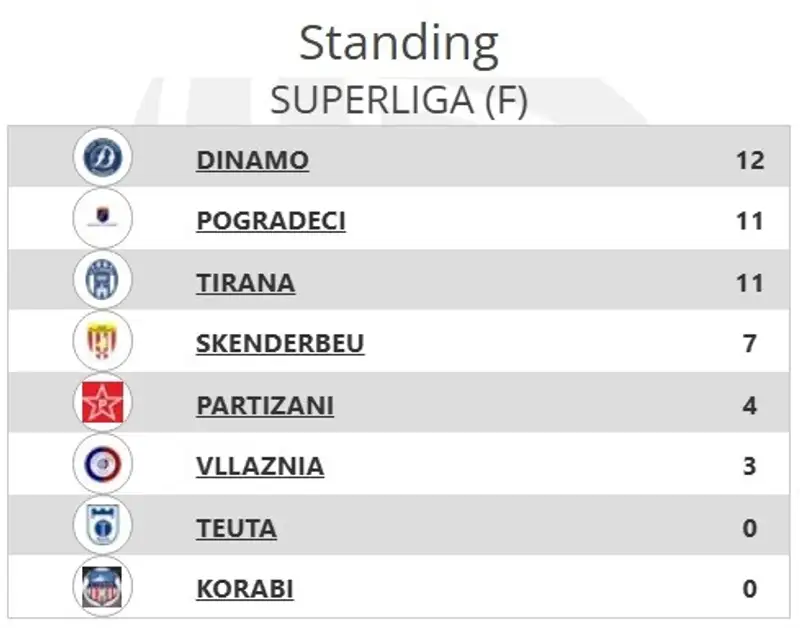Click the Korabi club logo
The image size is (800, 628).
(102, 587)
